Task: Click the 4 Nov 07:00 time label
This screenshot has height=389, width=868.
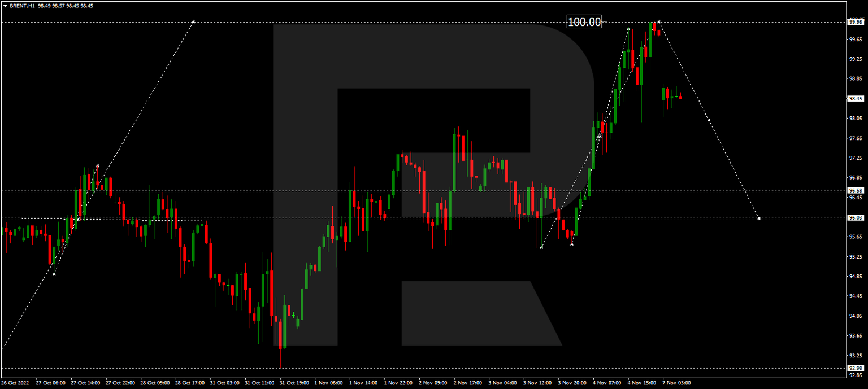Action: pos(607,383)
